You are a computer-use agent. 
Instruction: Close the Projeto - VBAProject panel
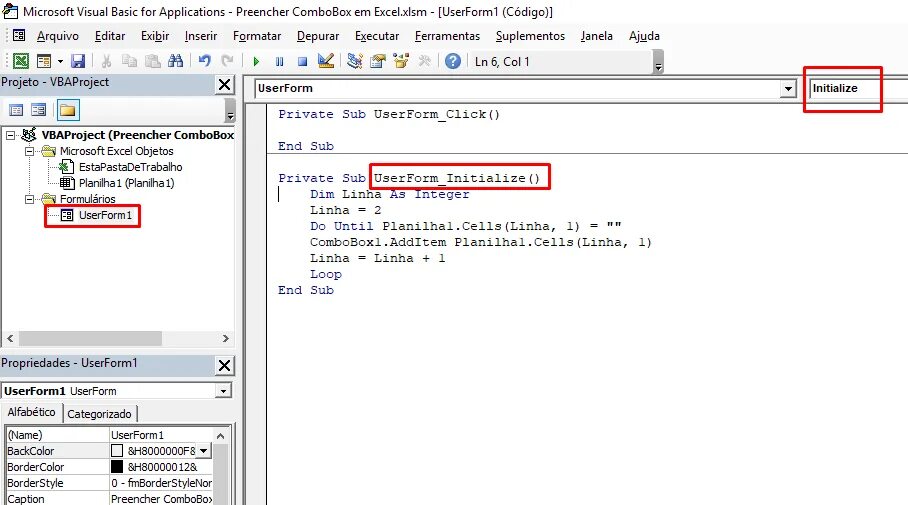coord(224,85)
